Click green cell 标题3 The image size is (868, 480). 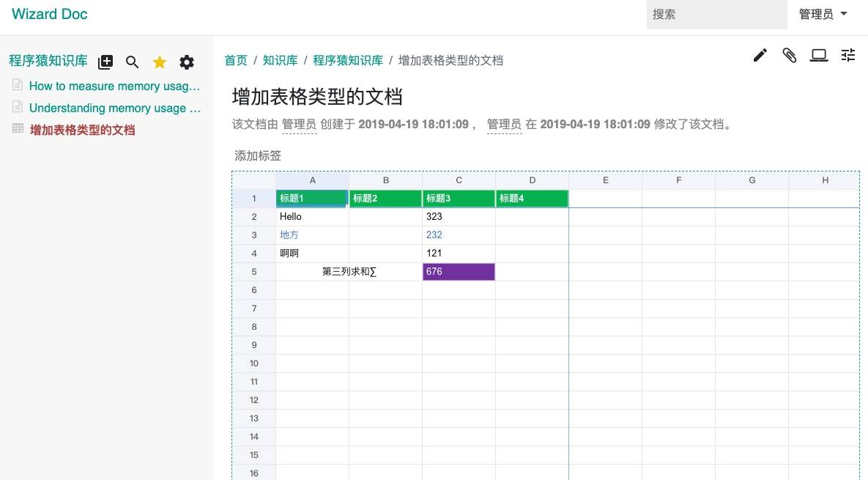(459, 198)
